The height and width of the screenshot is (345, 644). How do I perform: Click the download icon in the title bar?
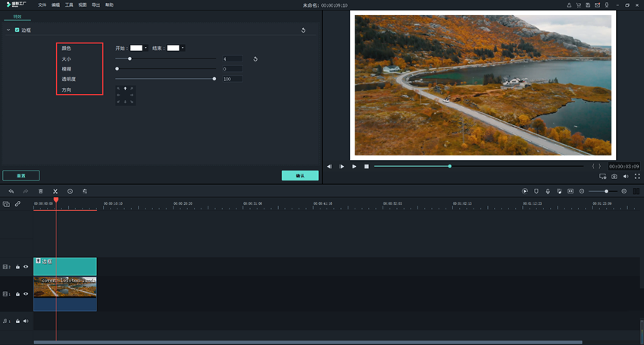[x=607, y=5]
